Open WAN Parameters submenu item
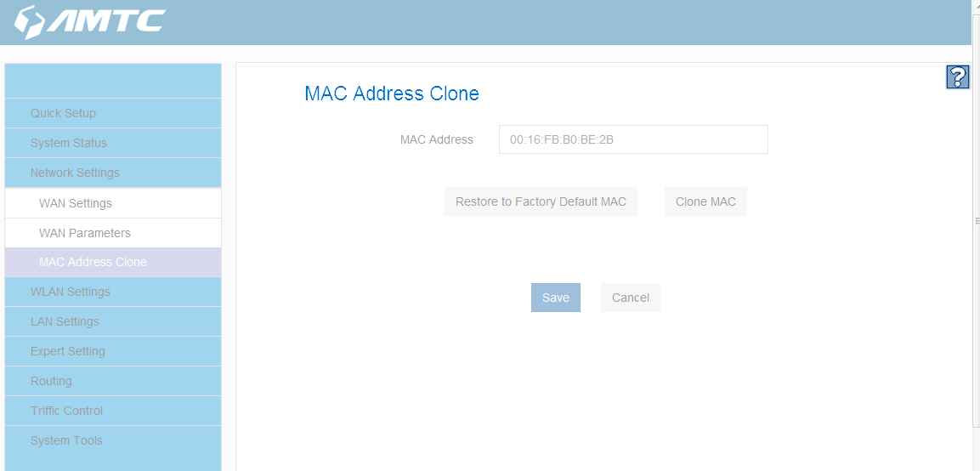The width and height of the screenshot is (980, 471). tap(113, 233)
